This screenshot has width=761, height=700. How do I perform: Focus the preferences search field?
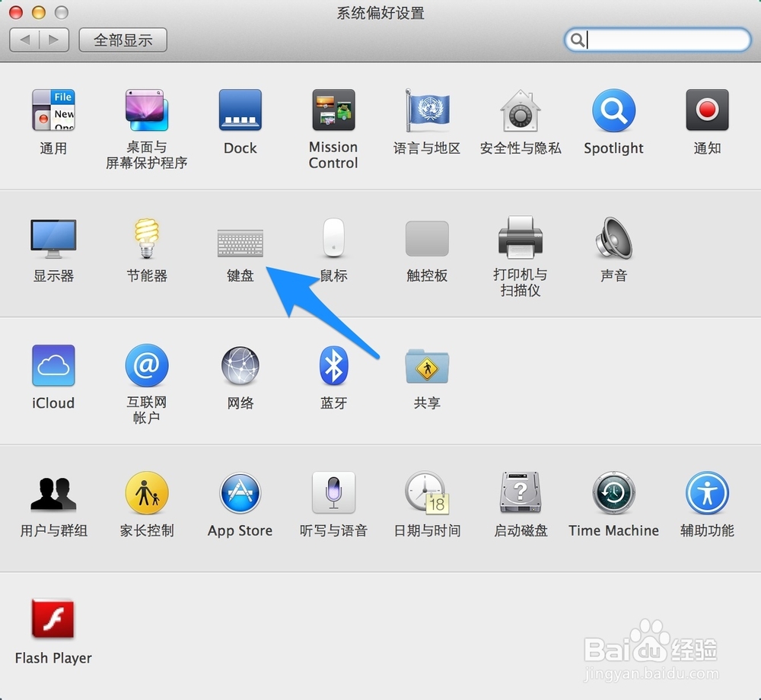(x=658, y=40)
